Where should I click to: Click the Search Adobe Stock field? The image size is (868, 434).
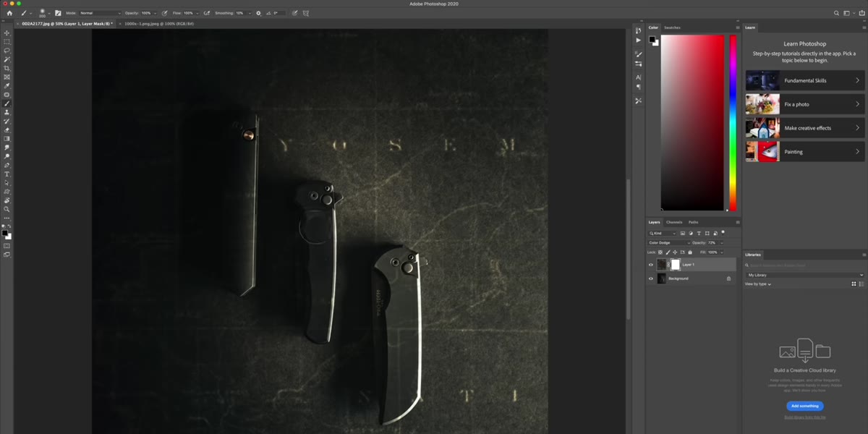[805, 265]
